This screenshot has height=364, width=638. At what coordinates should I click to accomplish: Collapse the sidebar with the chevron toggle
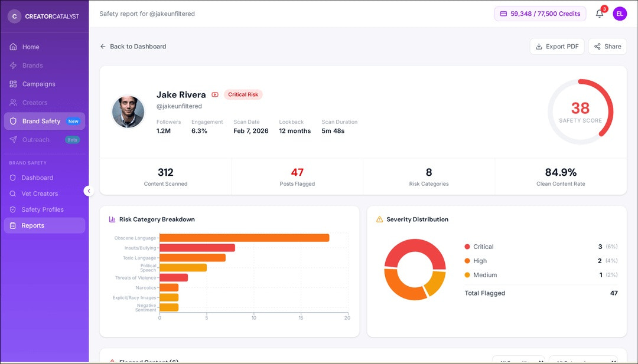(89, 191)
